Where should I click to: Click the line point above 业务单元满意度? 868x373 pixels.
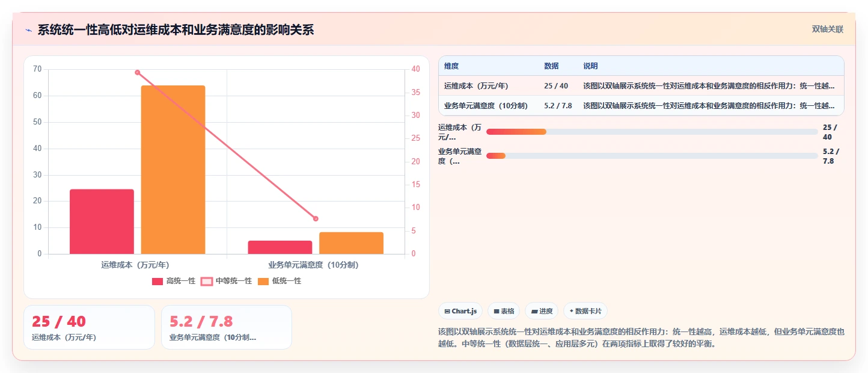[x=316, y=218]
